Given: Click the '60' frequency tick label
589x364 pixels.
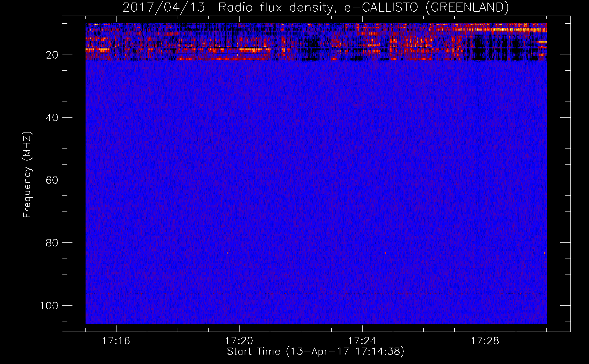Looking at the screenshot, I should (x=52, y=180).
